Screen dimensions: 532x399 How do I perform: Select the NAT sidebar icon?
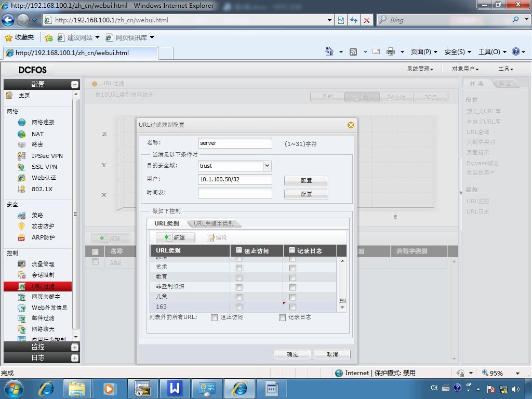(x=22, y=134)
